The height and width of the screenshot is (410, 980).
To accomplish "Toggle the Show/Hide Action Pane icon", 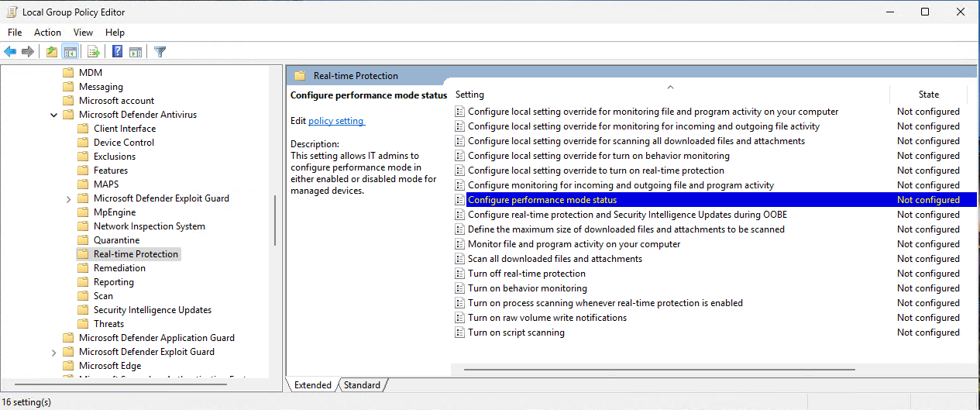I will point(136,52).
